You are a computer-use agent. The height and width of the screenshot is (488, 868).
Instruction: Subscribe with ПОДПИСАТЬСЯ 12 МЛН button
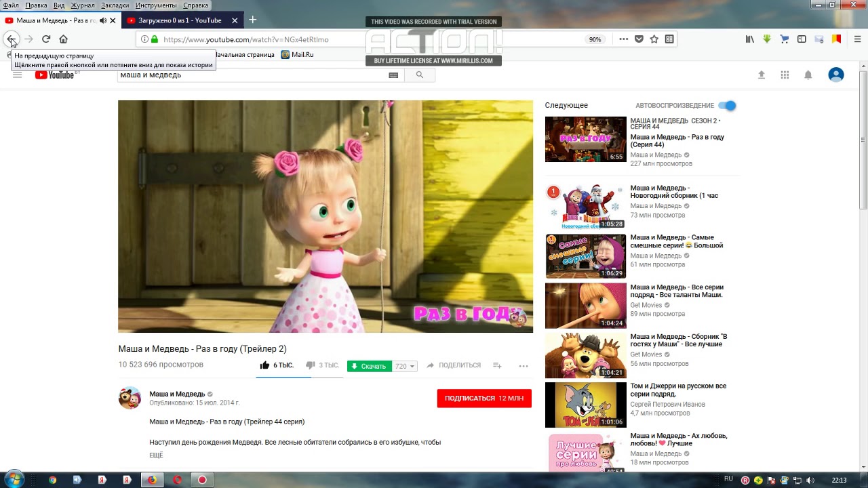click(x=484, y=399)
